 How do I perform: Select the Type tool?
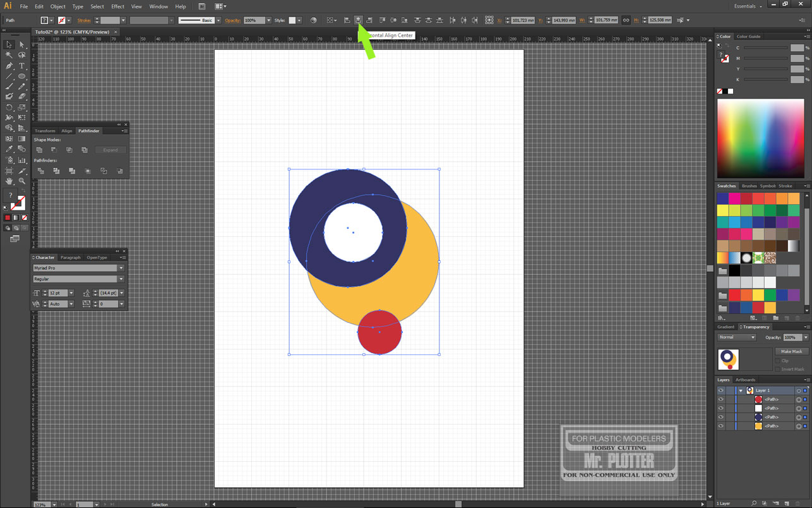point(21,66)
